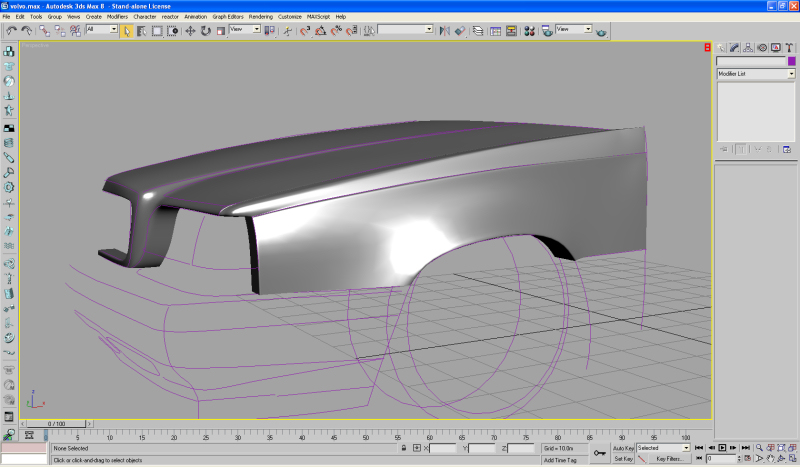Open the key target 'Selected' dropdown
Viewport: 800px width, 467px height.
click(x=663, y=448)
